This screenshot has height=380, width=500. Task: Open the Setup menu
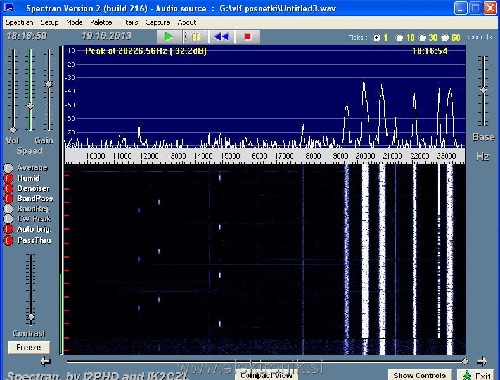[49, 22]
